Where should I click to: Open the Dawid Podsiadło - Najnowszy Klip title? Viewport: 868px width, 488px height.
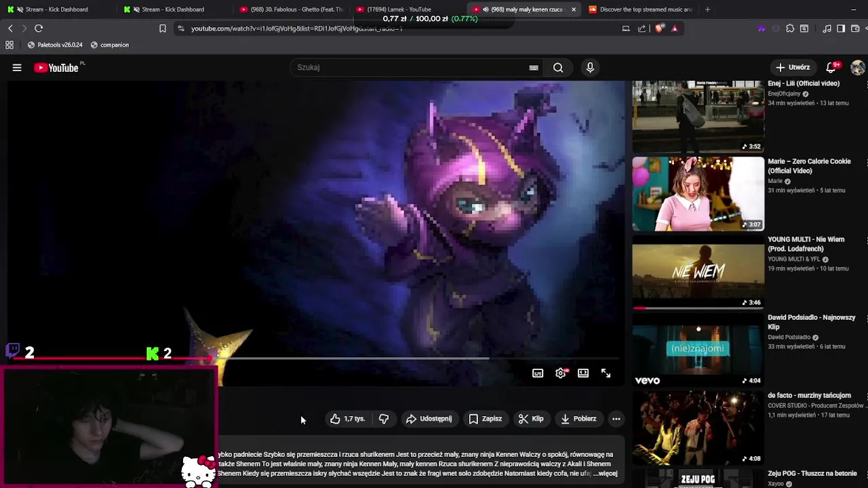pyautogui.click(x=812, y=322)
